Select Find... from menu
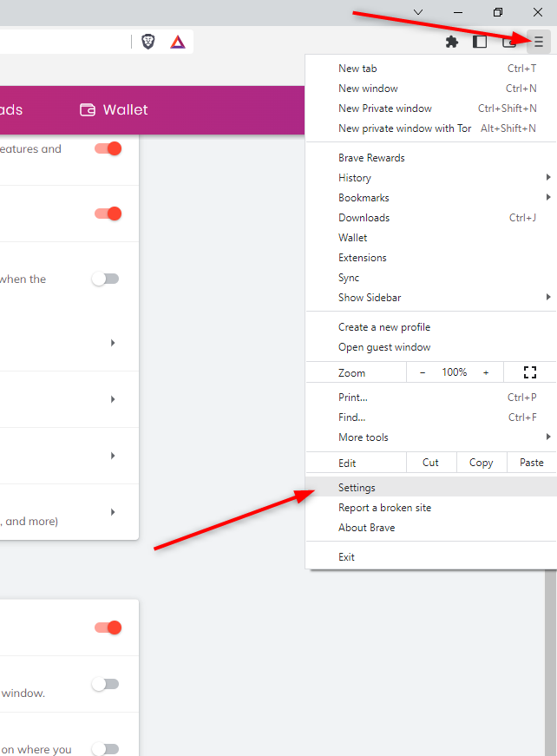This screenshot has height=756, width=557. 430,417
